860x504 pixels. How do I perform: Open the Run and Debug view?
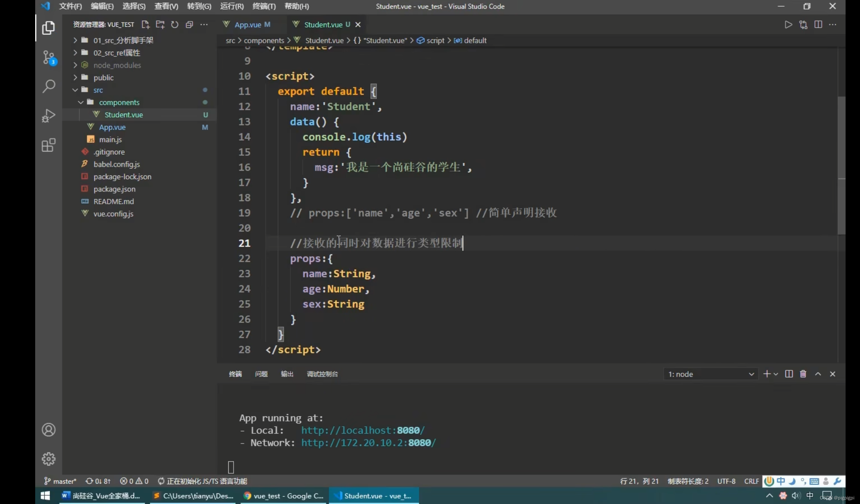(x=49, y=116)
